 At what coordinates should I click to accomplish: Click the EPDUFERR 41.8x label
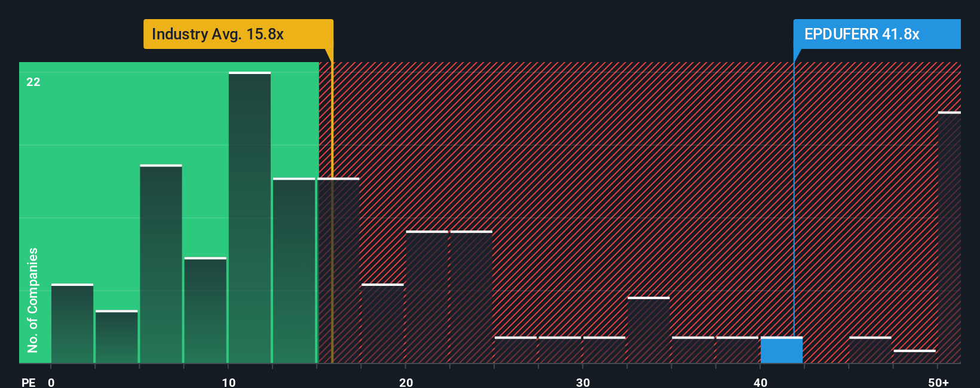pyautogui.click(x=877, y=34)
